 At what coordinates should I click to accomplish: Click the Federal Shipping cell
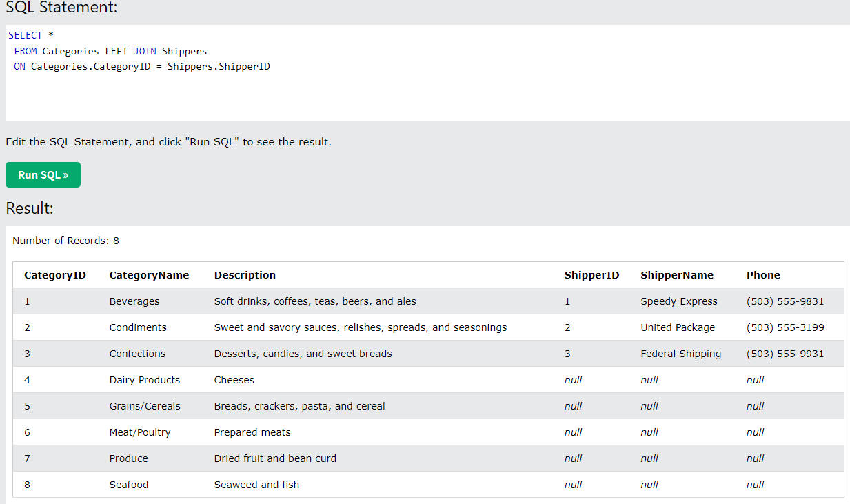coord(681,354)
